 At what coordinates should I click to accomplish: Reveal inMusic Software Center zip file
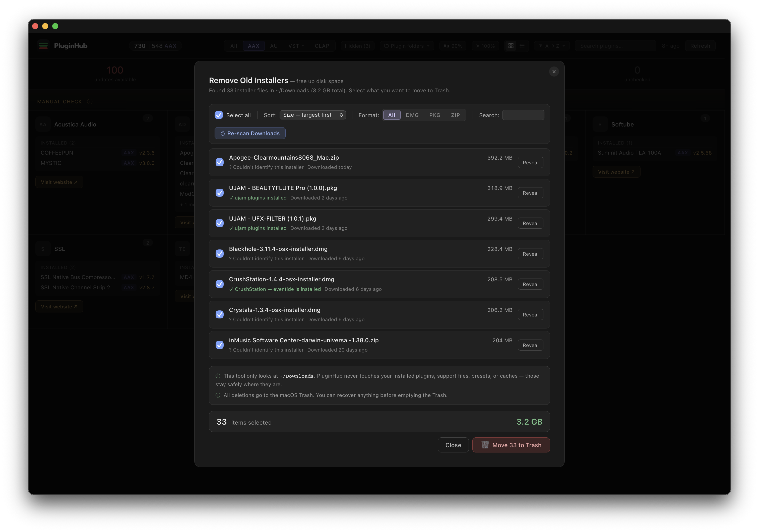click(530, 345)
